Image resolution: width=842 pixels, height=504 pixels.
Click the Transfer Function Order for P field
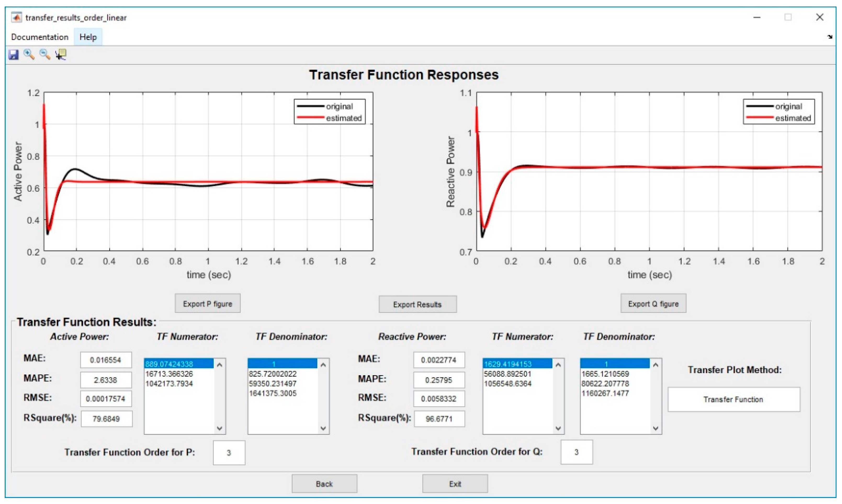[229, 453]
